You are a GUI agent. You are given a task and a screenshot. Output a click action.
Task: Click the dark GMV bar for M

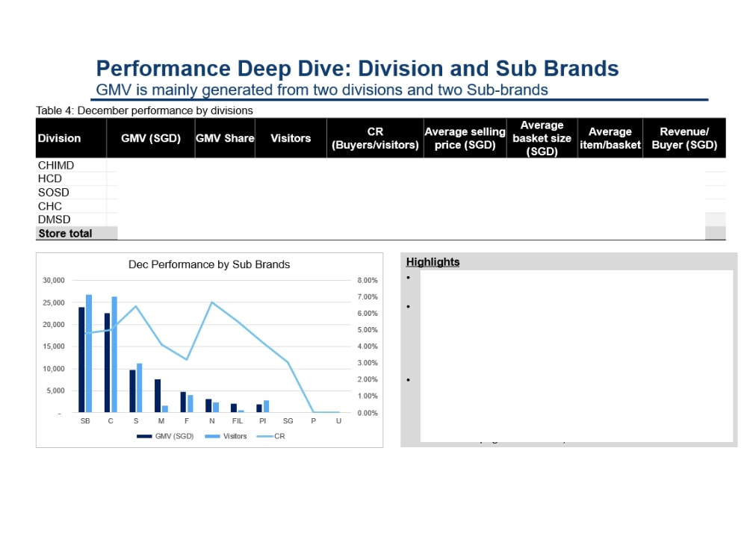point(158,396)
